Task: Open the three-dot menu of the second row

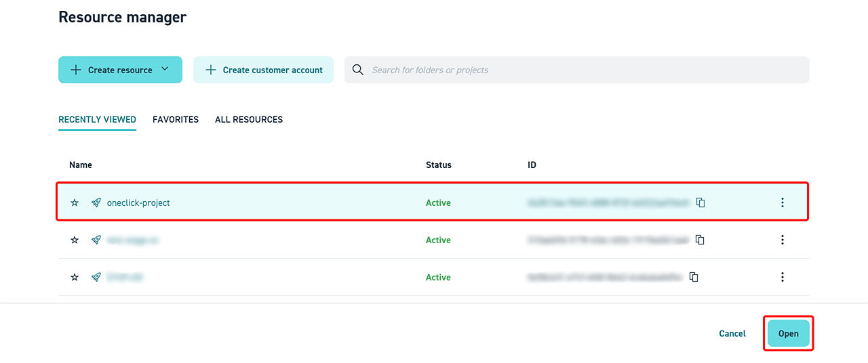Action: tap(782, 240)
